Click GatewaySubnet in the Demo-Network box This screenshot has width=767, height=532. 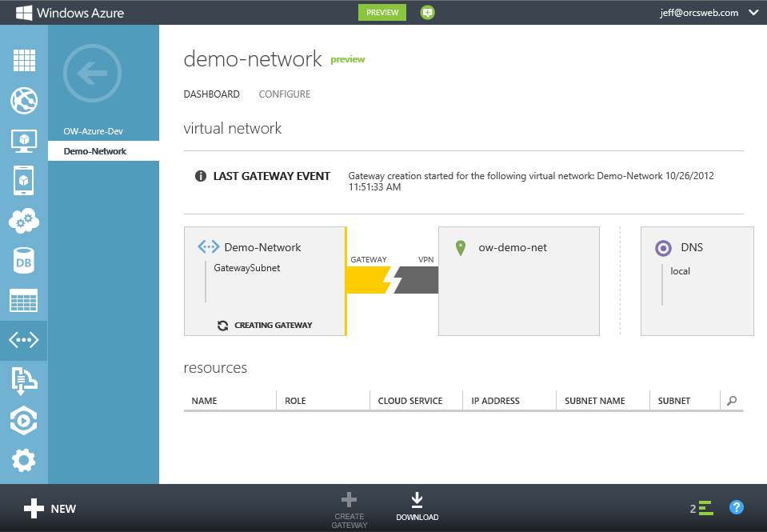coord(247,268)
